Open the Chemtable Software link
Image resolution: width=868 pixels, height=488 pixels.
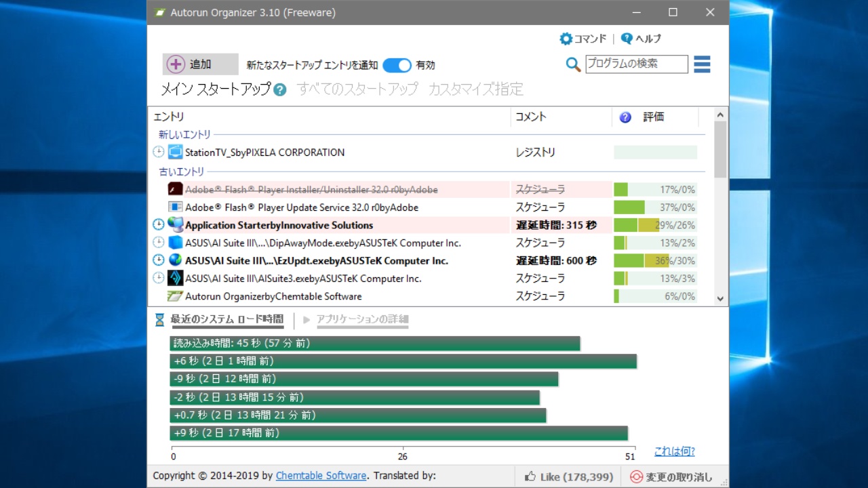click(x=321, y=476)
